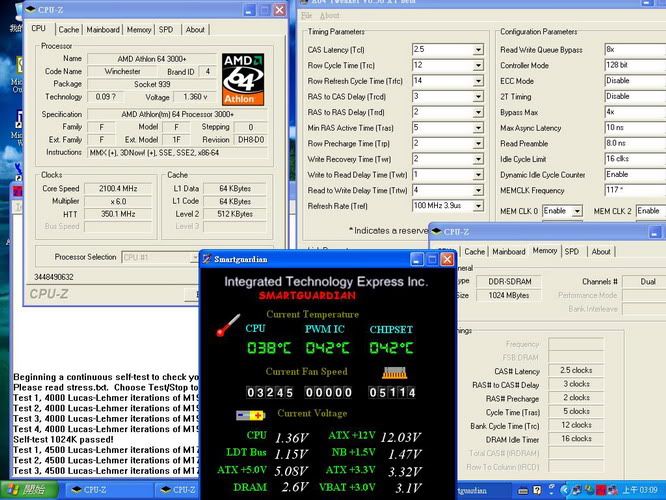Open the Write to Read Delay (Twtr) dropdown
This screenshot has width=666, height=500.
478,175
